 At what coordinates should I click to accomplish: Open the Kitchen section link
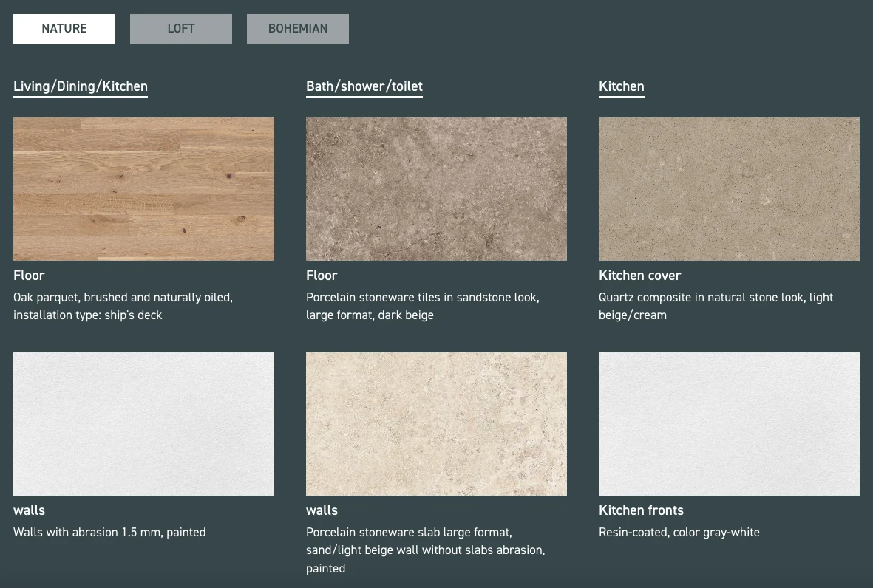(x=621, y=86)
